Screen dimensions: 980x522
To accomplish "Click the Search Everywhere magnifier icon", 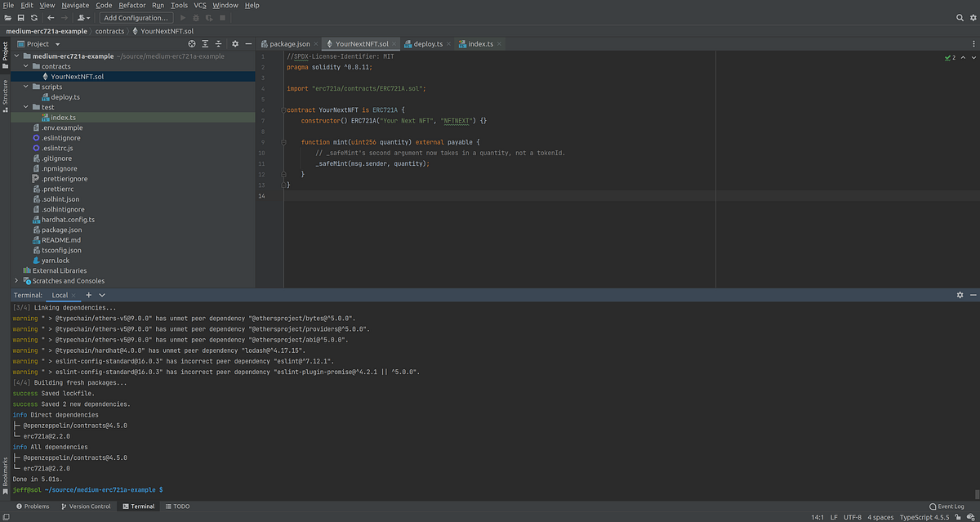I will tap(960, 17).
